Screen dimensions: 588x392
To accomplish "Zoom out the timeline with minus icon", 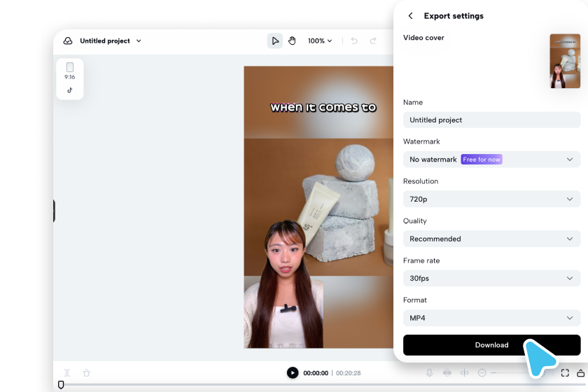I will tap(482, 373).
